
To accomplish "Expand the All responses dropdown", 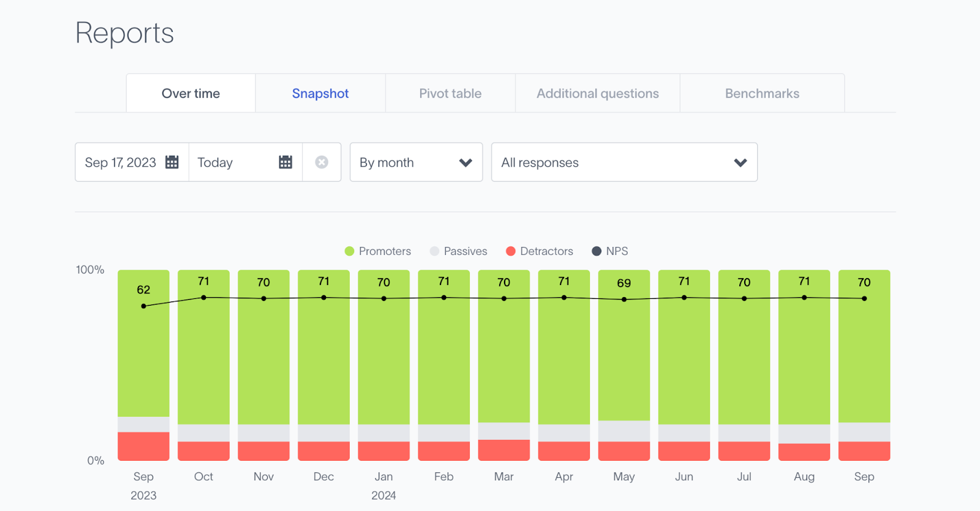I will (624, 162).
